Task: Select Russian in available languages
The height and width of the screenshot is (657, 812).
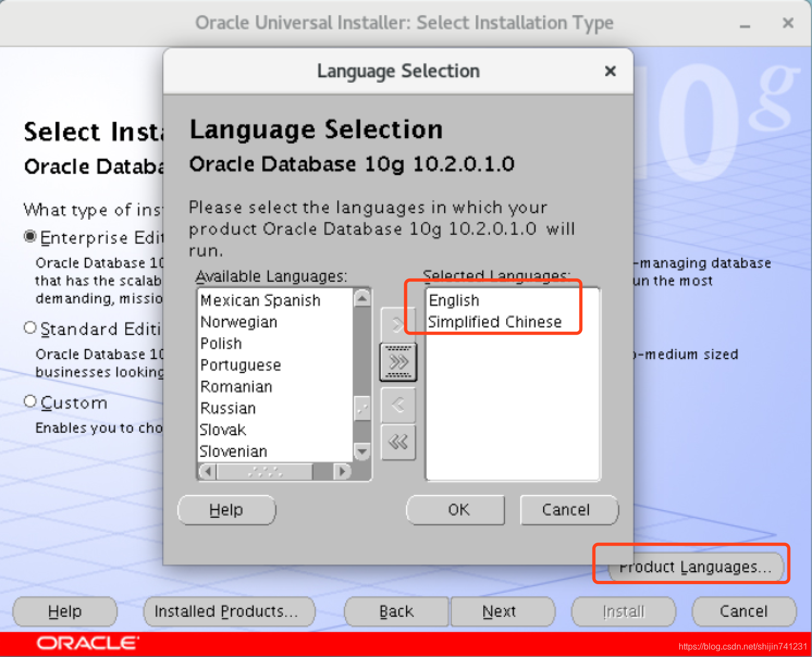Action: [x=227, y=408]
